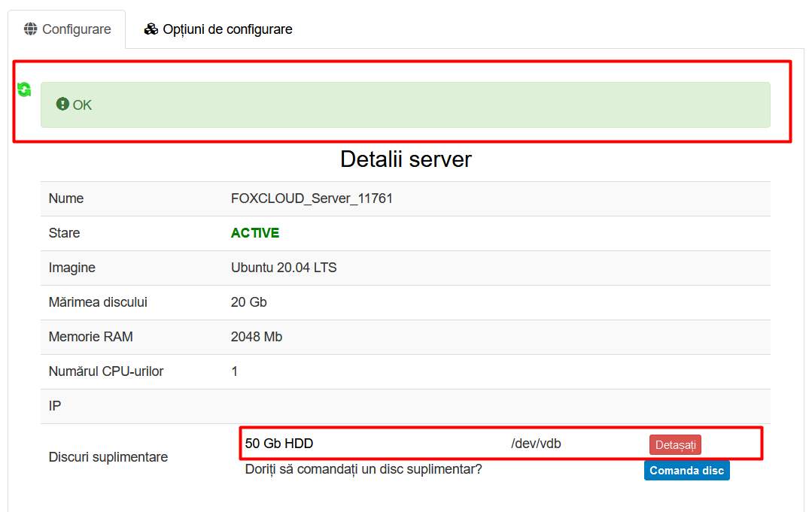Click the exclamation icon in the OK alert

pos(62,105)
